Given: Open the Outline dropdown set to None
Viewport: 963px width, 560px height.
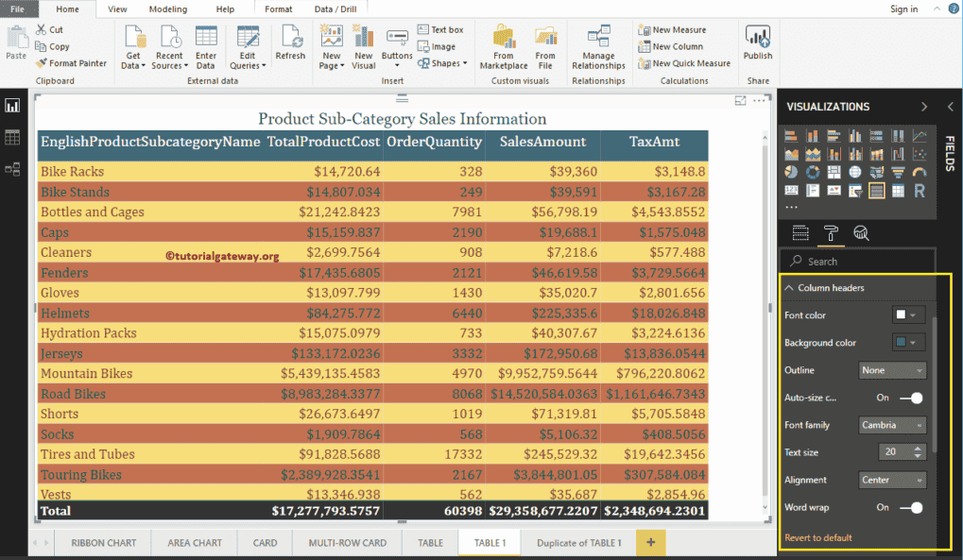Looking at the screenshot, I should (892, 370).
